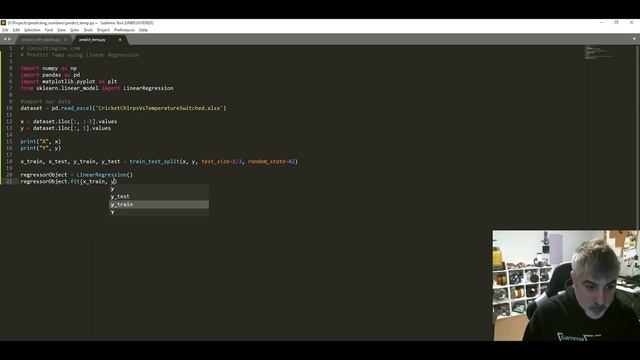
Task: Click print("X", x) statement
Action: (x=41, y=142)
